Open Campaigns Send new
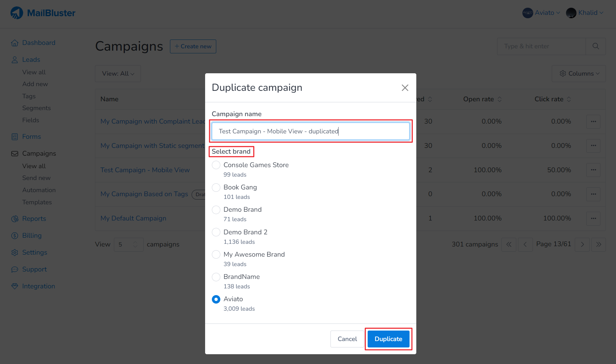Viewport: 616px width, 364px height. [x=36, y=178]
